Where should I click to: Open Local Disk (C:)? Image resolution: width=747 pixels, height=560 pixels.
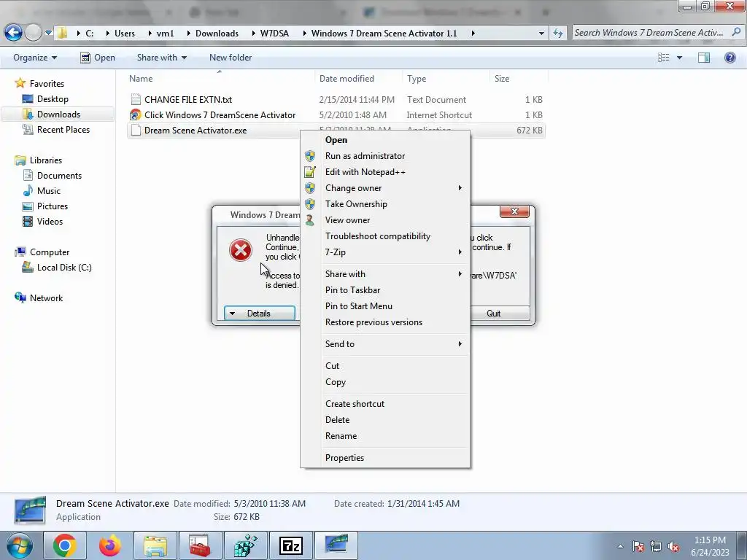coord(64,268)
